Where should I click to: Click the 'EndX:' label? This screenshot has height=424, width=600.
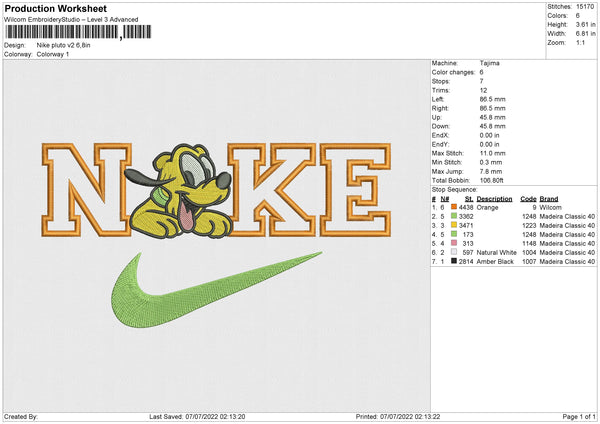pos(440,135)
